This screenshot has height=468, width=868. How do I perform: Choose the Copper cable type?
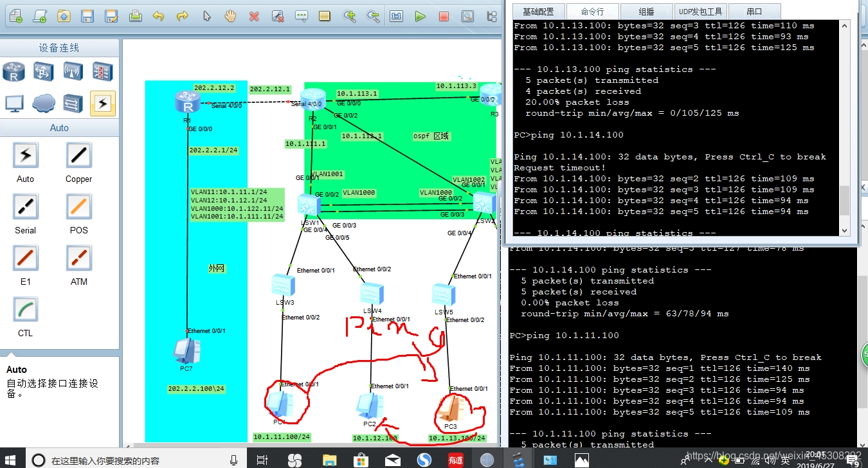(78, 155)
